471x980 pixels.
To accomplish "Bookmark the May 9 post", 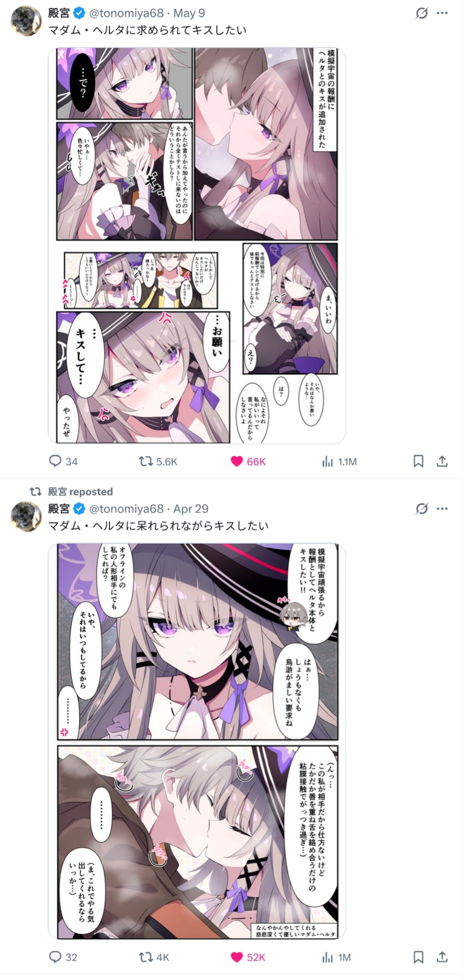I will pos(418,461).
